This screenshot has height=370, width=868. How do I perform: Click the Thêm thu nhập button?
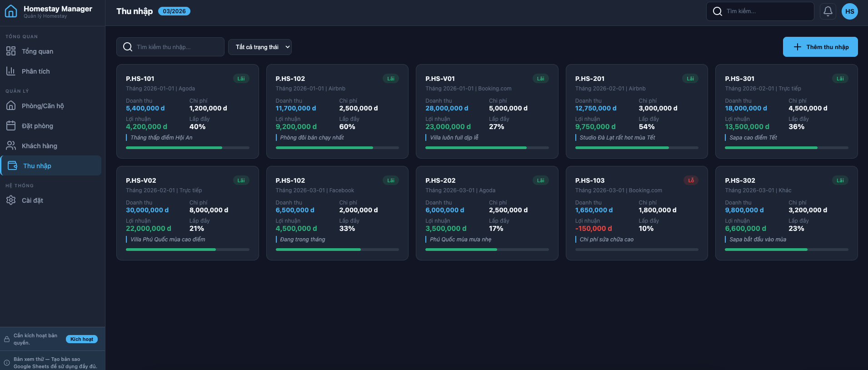(x=820, y=47)
